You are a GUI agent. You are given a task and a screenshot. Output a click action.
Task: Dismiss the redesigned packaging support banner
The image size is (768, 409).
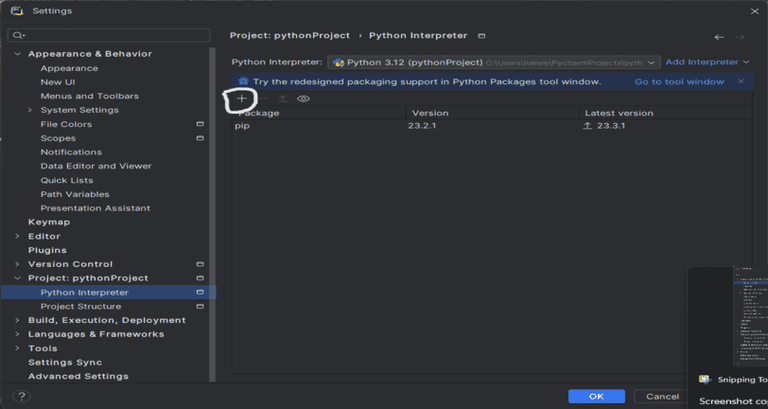[741, 81]
